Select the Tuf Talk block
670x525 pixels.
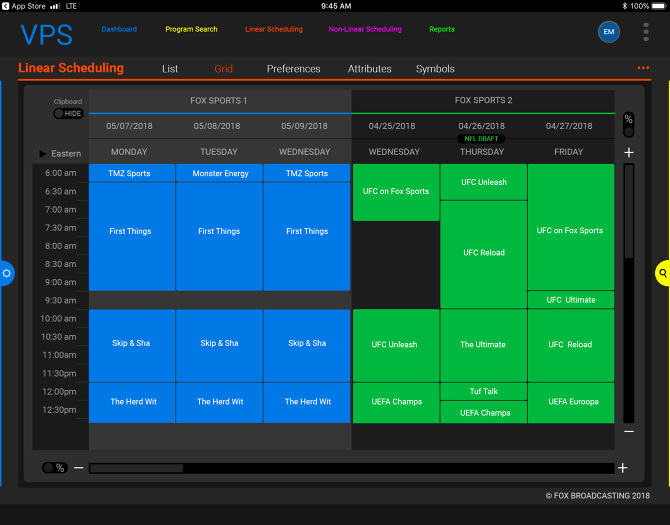point(483,391)
